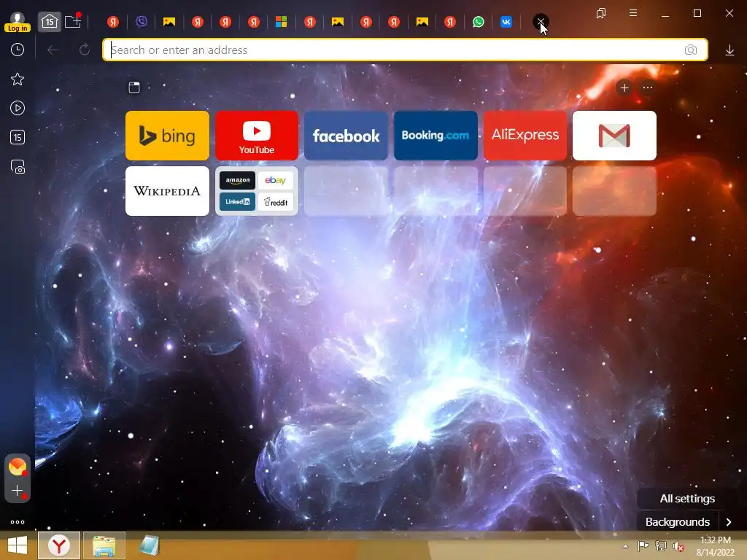This screenshot has width=747, height=560.
Task: Open the Booking.com tile
Action: [x=436, y=136]
